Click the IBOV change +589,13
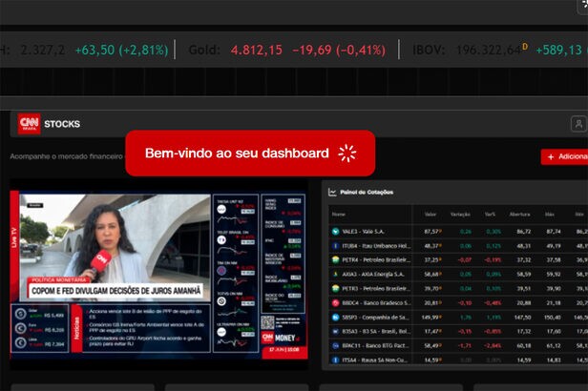Viewport: 588px width, 391px height. pyautogui.click(x=558, y=50)
